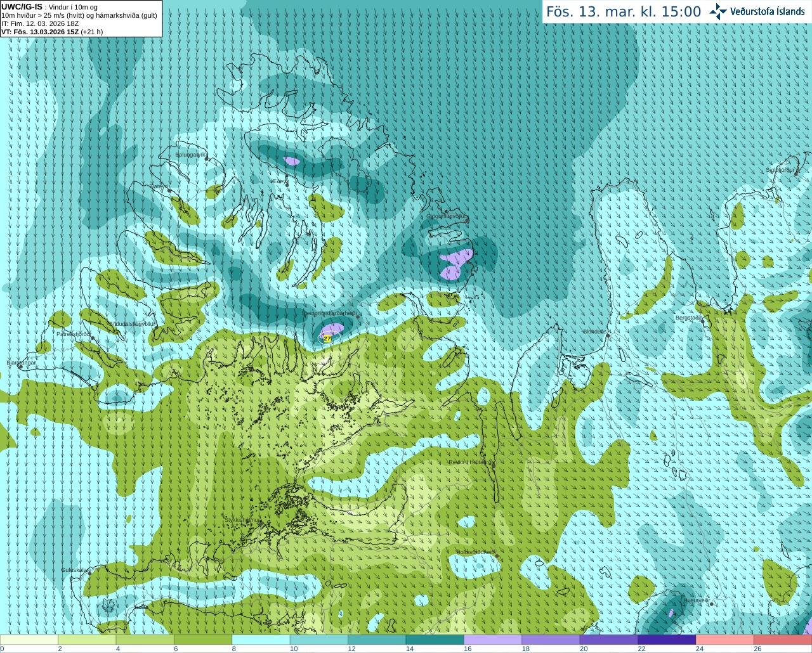
Task: Click the 12–14 m/s teal legend swatch
Action: [x=377, y=640]
